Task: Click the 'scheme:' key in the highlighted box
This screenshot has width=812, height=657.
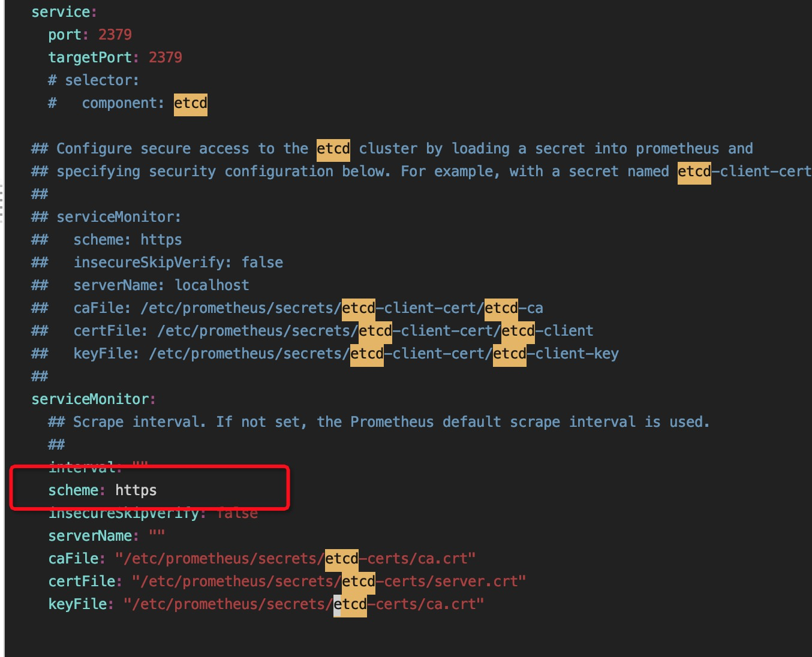Action: [x=77, y=490]
